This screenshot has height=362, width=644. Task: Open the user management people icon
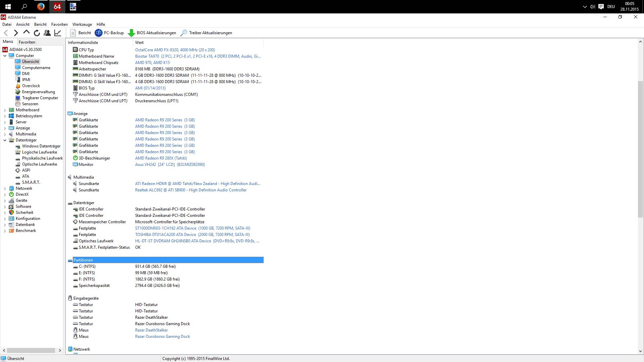(x=47, y=33)
